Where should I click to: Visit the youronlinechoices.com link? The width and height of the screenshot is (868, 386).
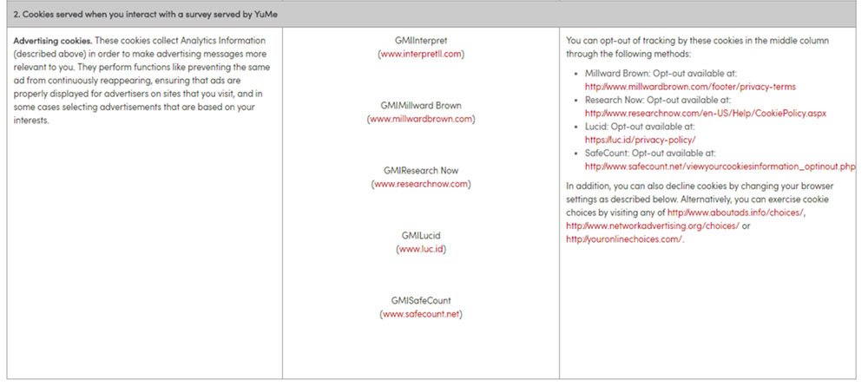coord(624,239)
